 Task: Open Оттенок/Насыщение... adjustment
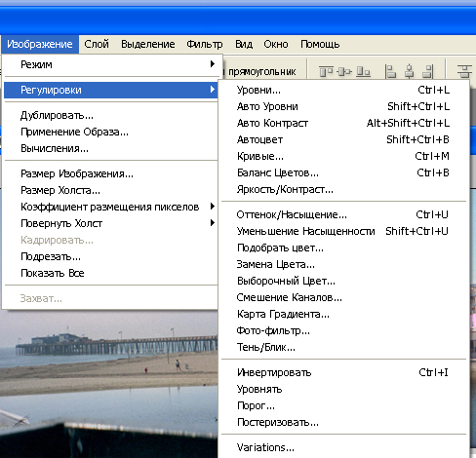tap(344, 214)
